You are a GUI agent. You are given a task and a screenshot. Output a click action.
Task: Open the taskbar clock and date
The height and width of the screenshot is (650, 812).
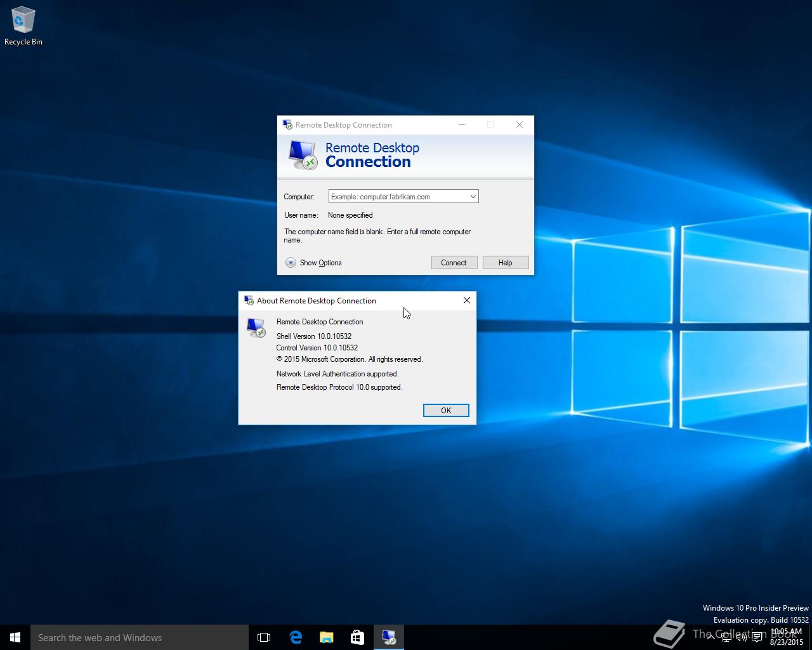(786, 637)
